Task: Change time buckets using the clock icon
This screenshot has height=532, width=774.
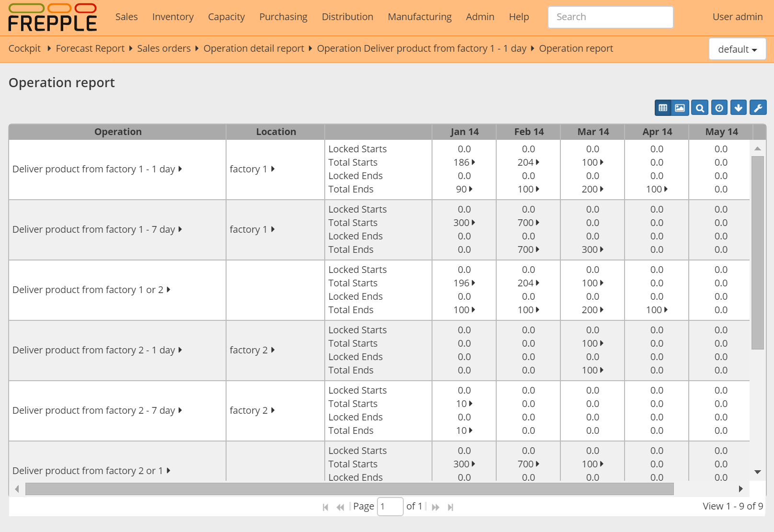Action: point(718,108)
